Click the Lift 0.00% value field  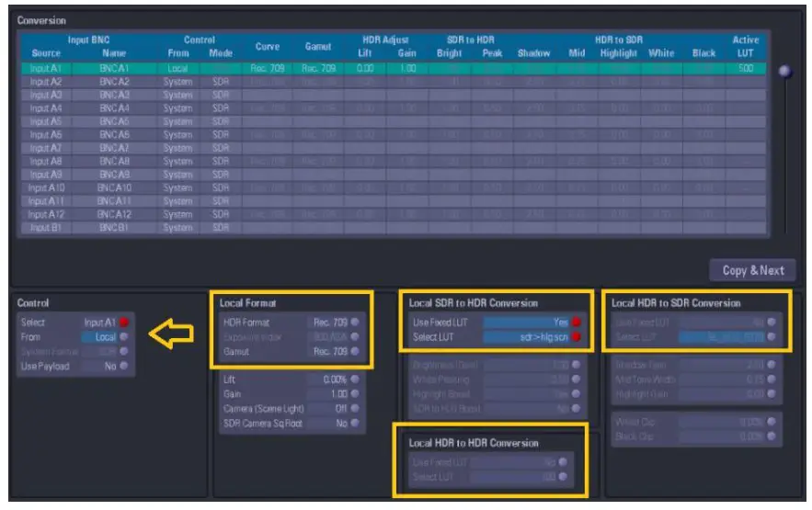(327, 380)
